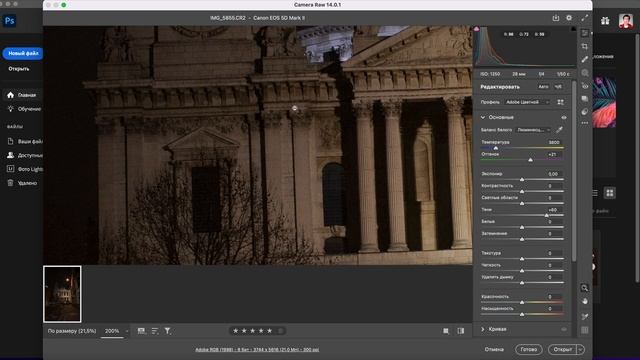The image size is (640, 360).
Task: Click the Тени slider handle
Action: 547,215
